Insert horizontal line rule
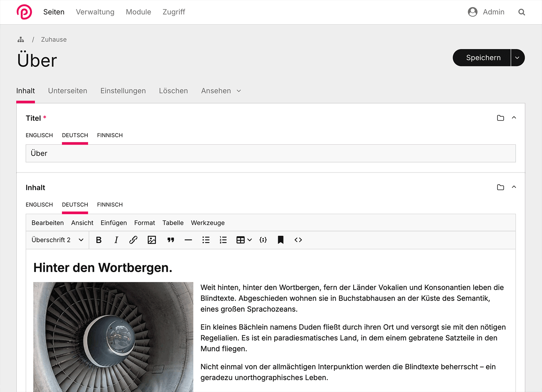Viewport: 542px width, 392px height. pos(188,240)
